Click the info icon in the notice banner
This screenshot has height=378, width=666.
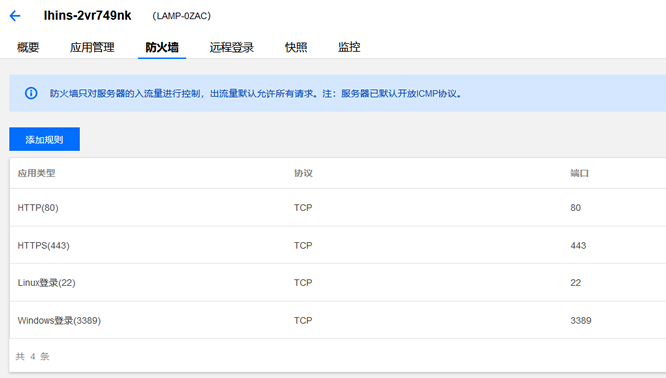(31, 93)
